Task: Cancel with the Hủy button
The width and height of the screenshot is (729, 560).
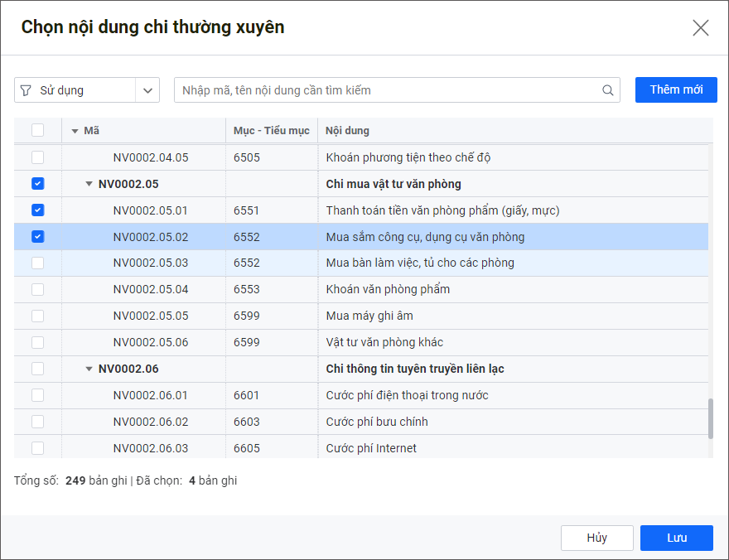Action: pyautogui.click(x=596, y=538)
